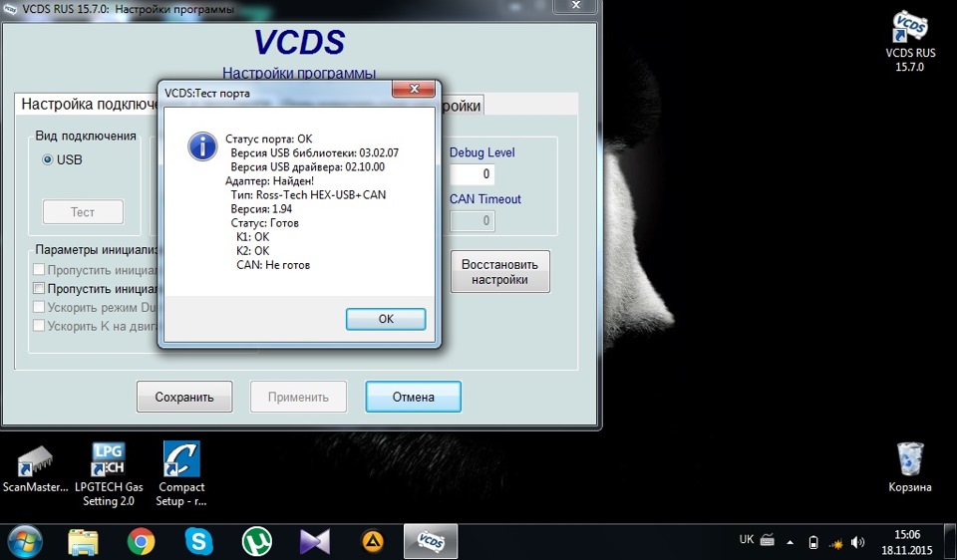Screen dimensions: 957x560
Task: Click text Статус порта: OK
Action: pyautogui.click(x=268, y=140)
